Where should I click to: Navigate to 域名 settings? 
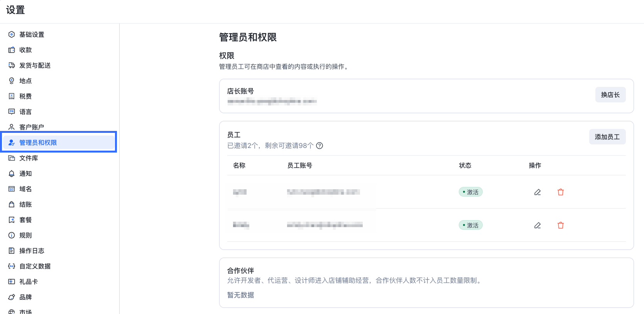click(x=25, y=189)
